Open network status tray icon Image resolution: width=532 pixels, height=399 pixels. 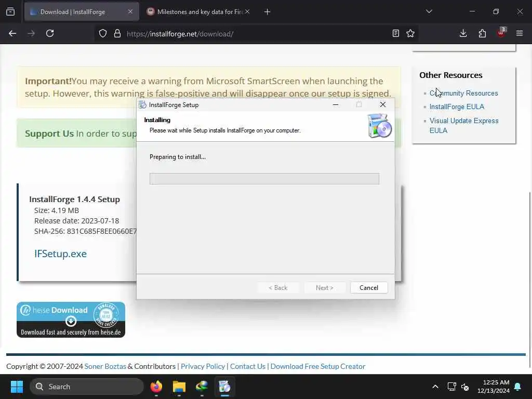[451, 387]
